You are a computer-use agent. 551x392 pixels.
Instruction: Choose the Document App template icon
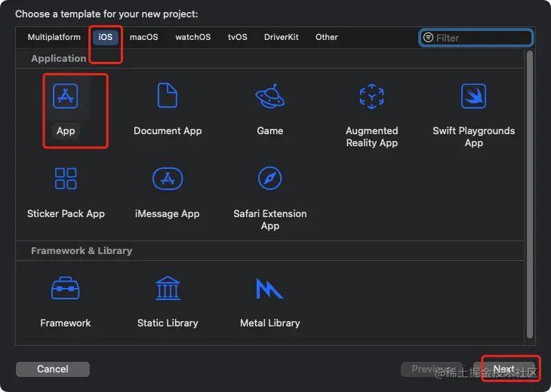click(x=168, y=95)
